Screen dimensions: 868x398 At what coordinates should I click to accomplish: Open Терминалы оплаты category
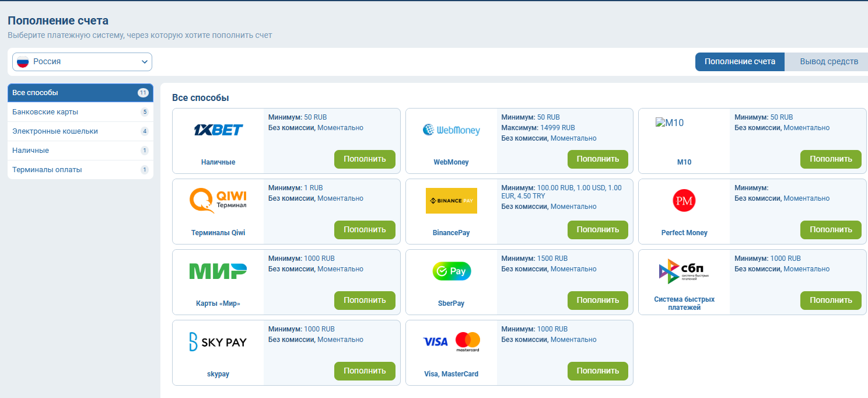pos(47,170)
